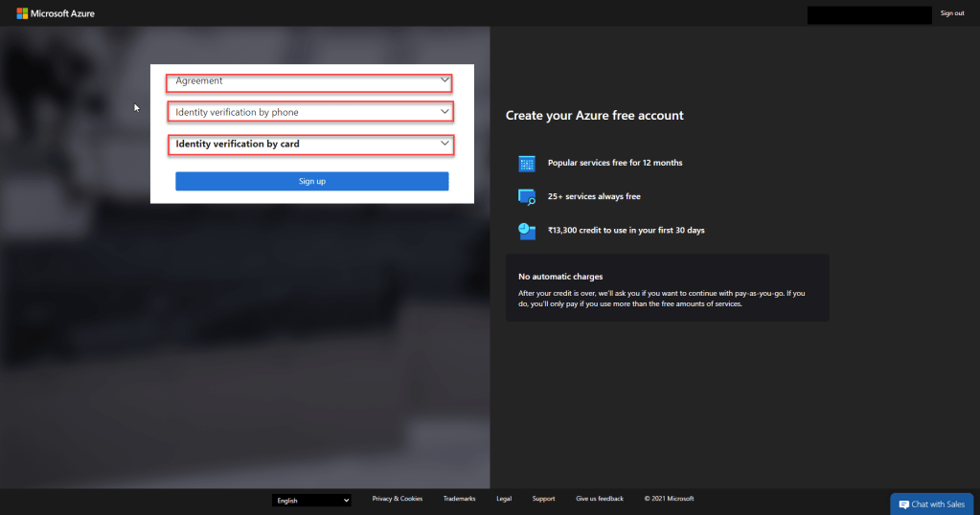Expand the Agreement section

point(309,82)
